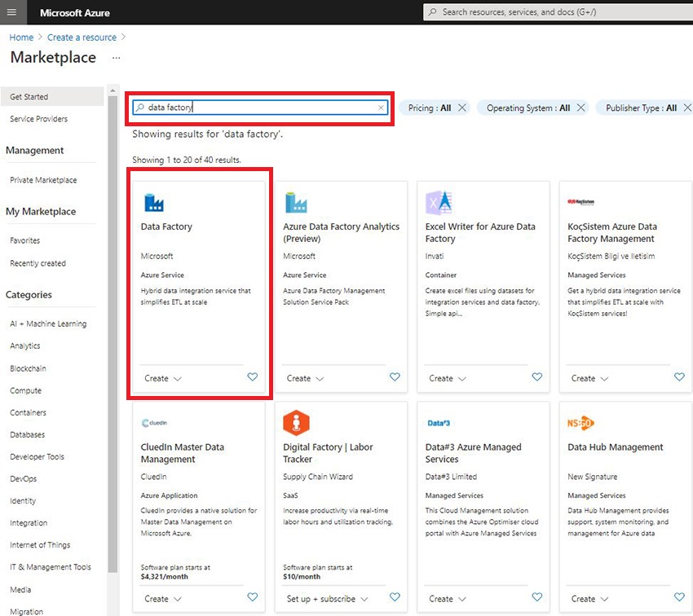Open the hamburger portal menu
The width and height of the screenshot is (693, 616).
(11, 12)
